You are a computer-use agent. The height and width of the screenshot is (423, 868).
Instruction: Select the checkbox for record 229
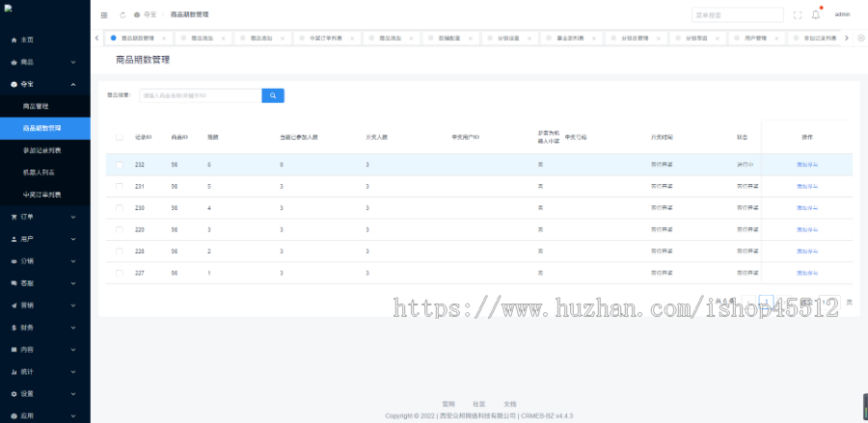(120, 229)
